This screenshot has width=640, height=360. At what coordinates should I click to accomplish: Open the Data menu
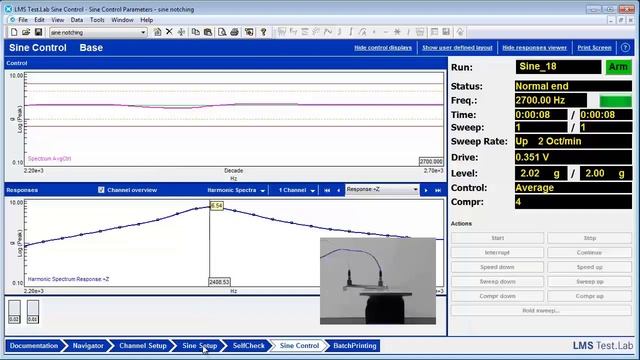click(77, 20)
